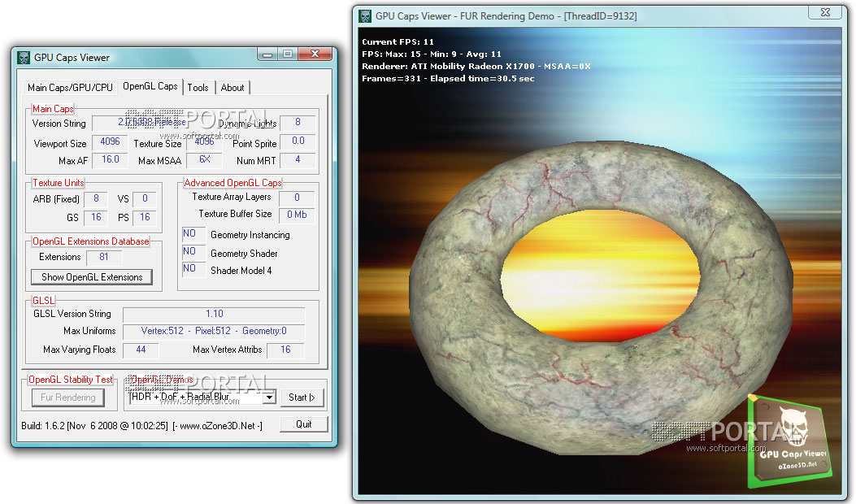Click the Geometry Instancing NO indicator
This screenshot has width=856, height=504.
coord(193,233)
